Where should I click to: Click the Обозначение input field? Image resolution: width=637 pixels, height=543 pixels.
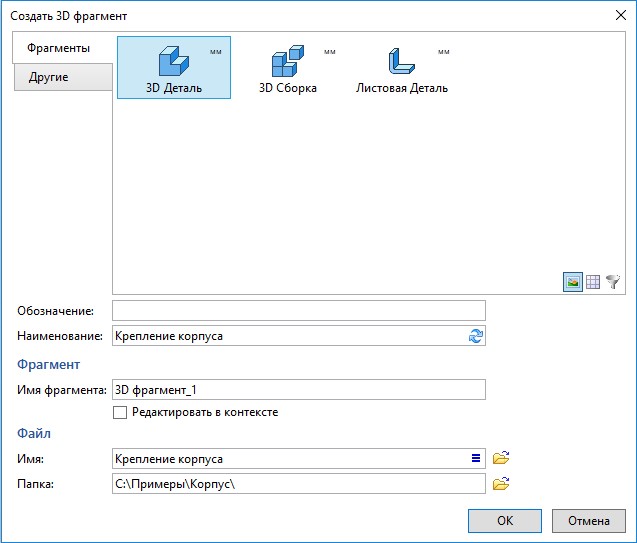click(x=299, y=311)
